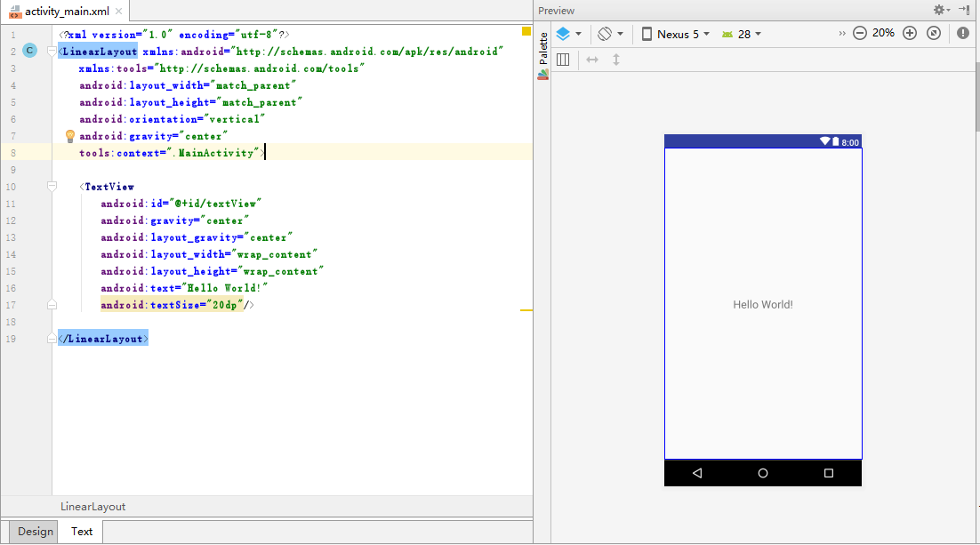Click the lightbulb quick-fix icon
The height and width of the screenshot is (545, 980).
click(70, 136)
